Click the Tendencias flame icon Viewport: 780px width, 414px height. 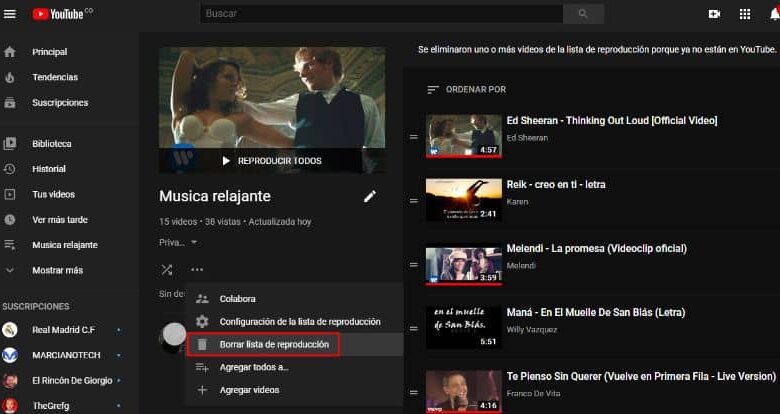pos(9,77)
